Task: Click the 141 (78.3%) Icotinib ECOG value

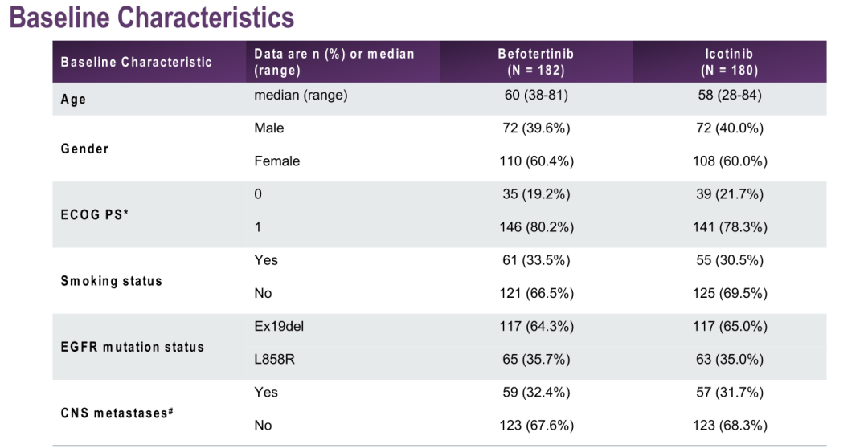Action: [x=729, y=227]
